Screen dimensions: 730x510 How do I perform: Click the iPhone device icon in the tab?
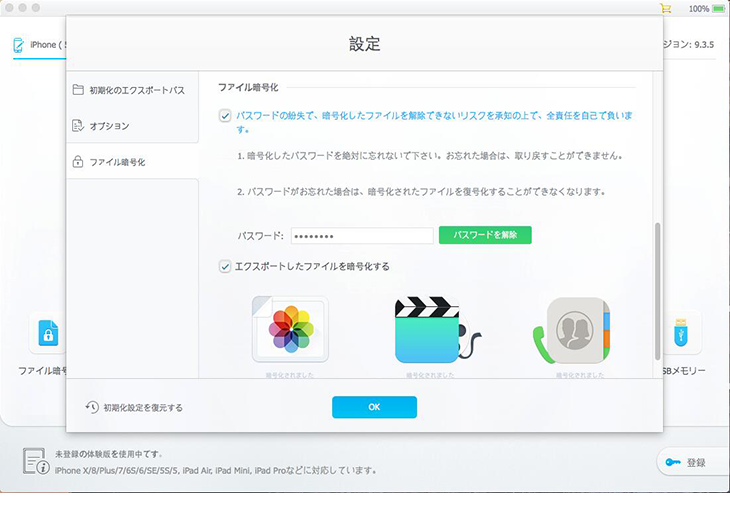[18, 45]
